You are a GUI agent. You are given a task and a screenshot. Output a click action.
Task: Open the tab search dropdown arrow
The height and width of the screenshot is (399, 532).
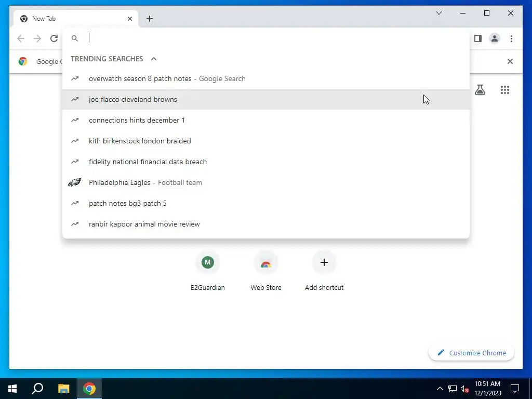(438, 13)
